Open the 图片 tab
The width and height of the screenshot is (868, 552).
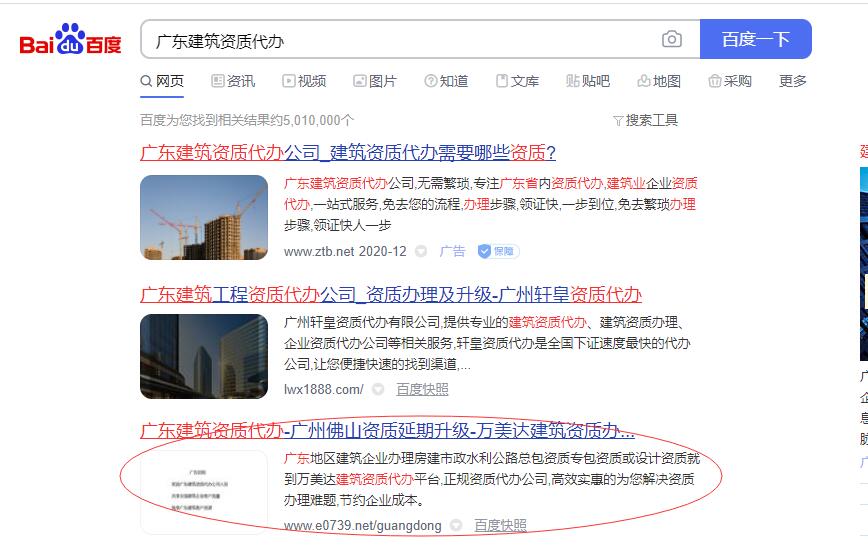pyautogui.click(x=375, y=81)
